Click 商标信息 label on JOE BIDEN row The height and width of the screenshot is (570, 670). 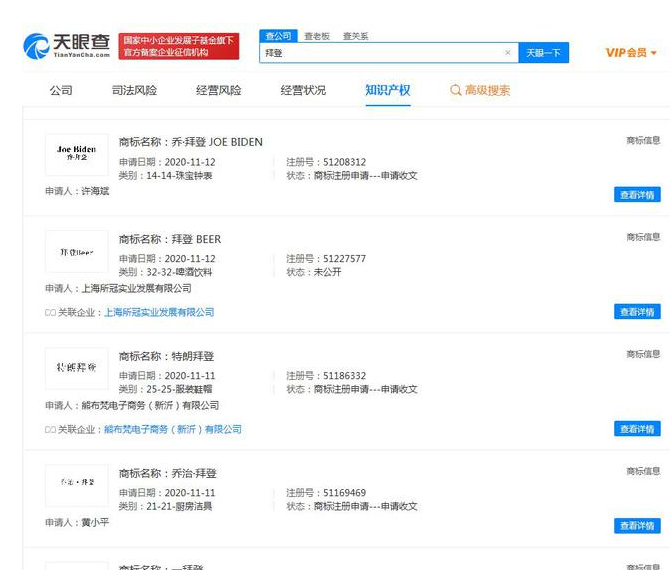pyautogui.click(x=643, y=140)
